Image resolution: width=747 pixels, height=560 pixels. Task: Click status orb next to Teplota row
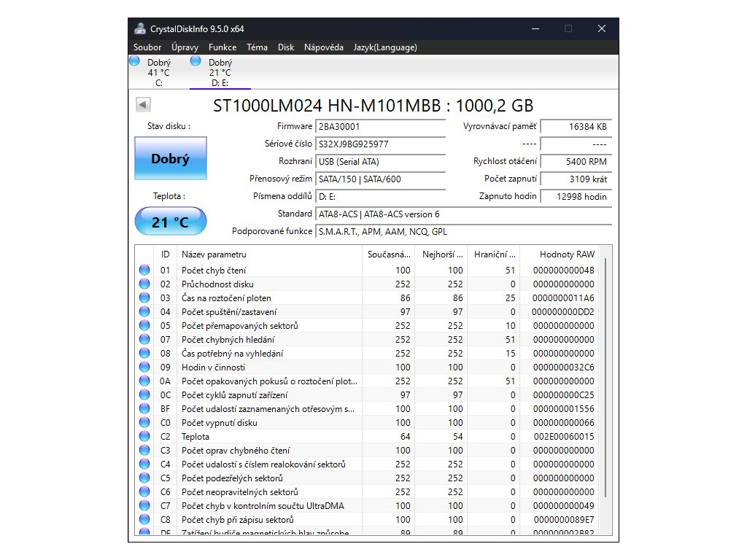coord(144,436)
